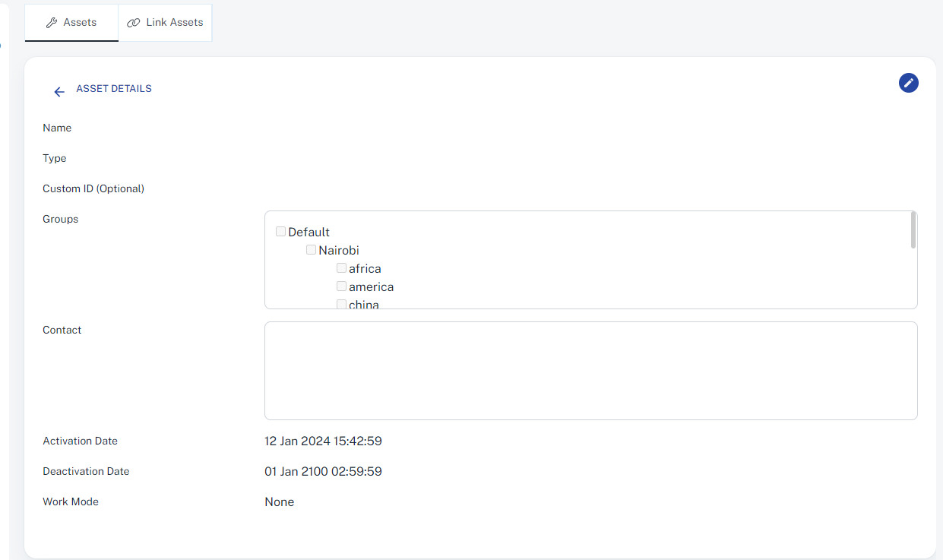The height and width of the screenshot is (560, 943).
Task: Go back using the left arrow icon
Action: tap(59, 92)
